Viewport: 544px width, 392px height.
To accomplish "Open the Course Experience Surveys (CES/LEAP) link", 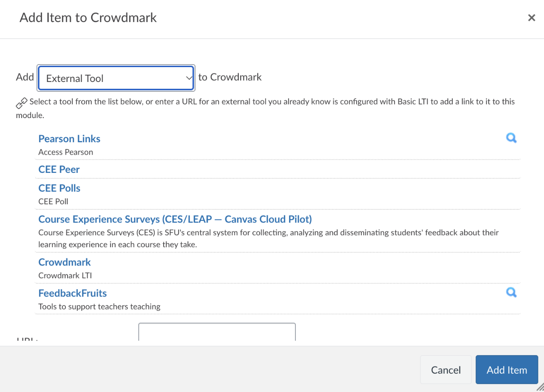I will pos(175,219).
